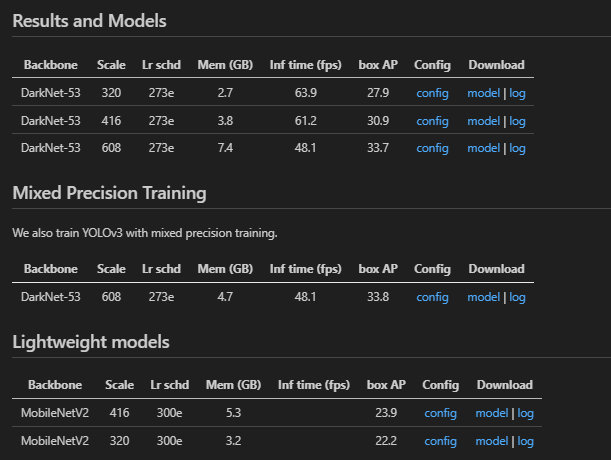Open the mixed precision training config
Image resolution: width=611 pixels, height=460 pixels.
pyautogui.click(x=432, y=297)
